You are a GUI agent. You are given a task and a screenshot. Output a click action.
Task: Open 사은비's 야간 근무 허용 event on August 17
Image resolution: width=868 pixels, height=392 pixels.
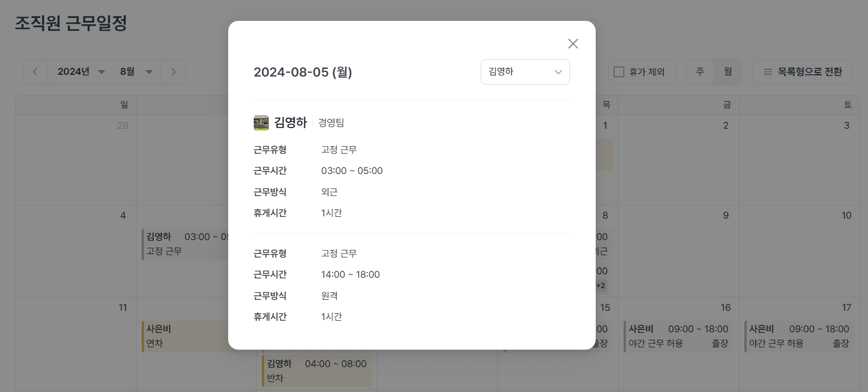click(x=799, y=336)
